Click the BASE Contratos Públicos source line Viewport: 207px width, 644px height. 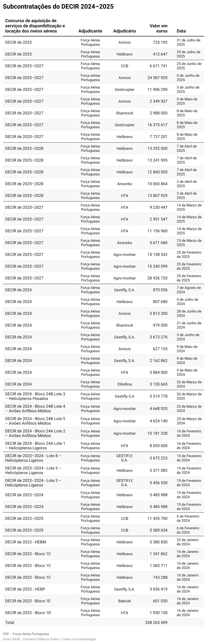click(49, 639)
